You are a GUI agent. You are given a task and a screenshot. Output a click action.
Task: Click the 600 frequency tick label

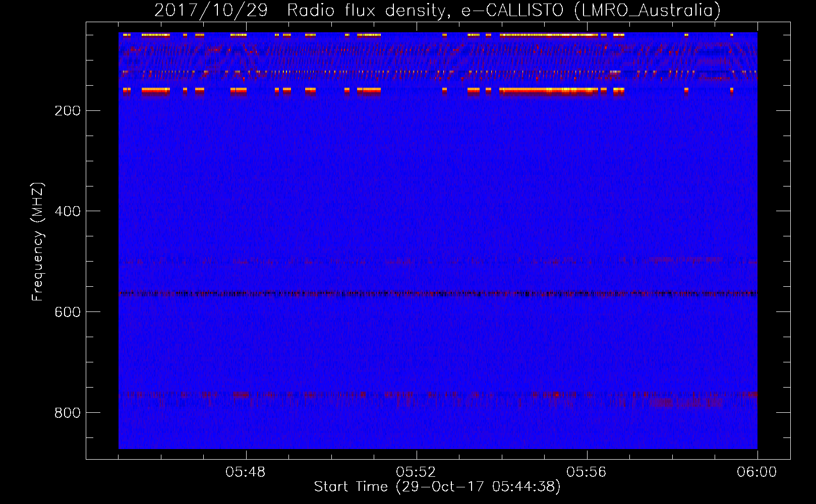point(68,312)
